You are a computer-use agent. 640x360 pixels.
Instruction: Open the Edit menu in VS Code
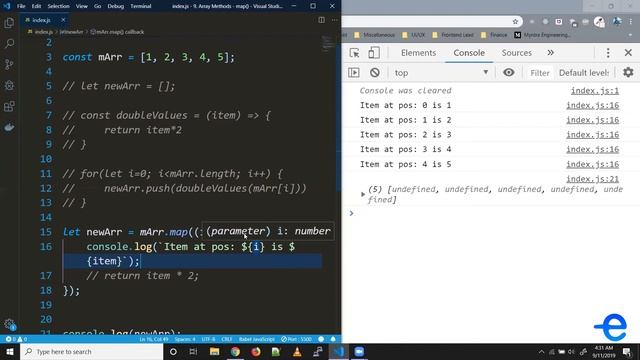pyautogui.click(x=36, y=6)
